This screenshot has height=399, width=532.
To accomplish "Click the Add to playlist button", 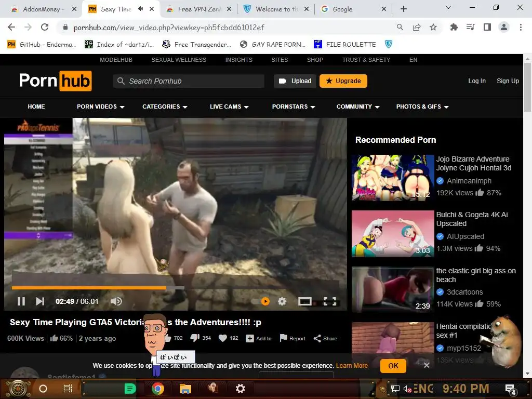I will coord(259,338).
